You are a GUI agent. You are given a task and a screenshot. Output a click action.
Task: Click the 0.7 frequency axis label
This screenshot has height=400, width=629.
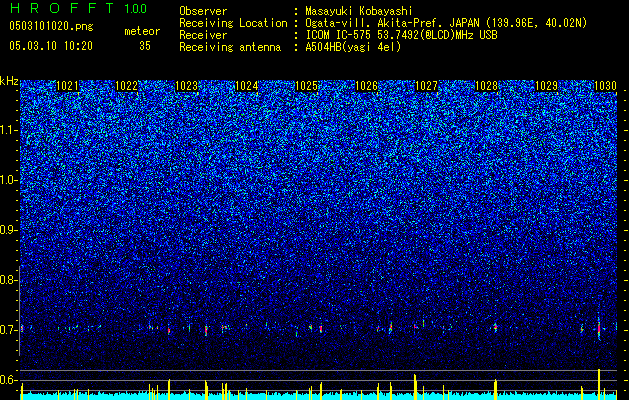pos(8,330)
